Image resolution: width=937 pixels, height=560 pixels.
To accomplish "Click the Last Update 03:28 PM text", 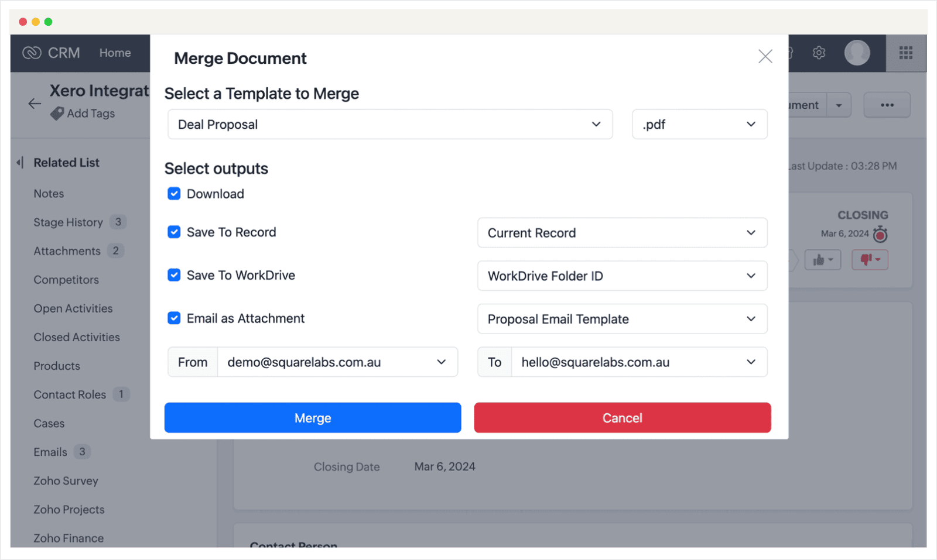I will [842, 166].
